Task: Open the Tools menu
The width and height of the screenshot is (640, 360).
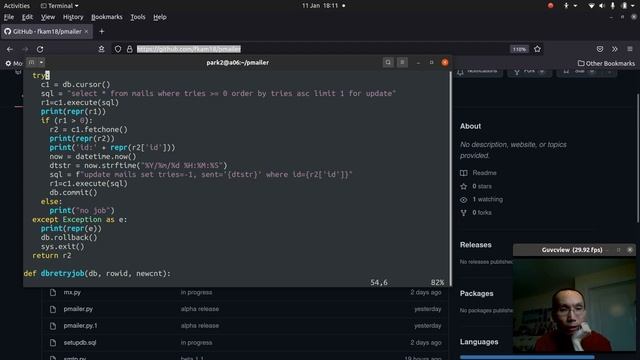Action: click(138, 17)
